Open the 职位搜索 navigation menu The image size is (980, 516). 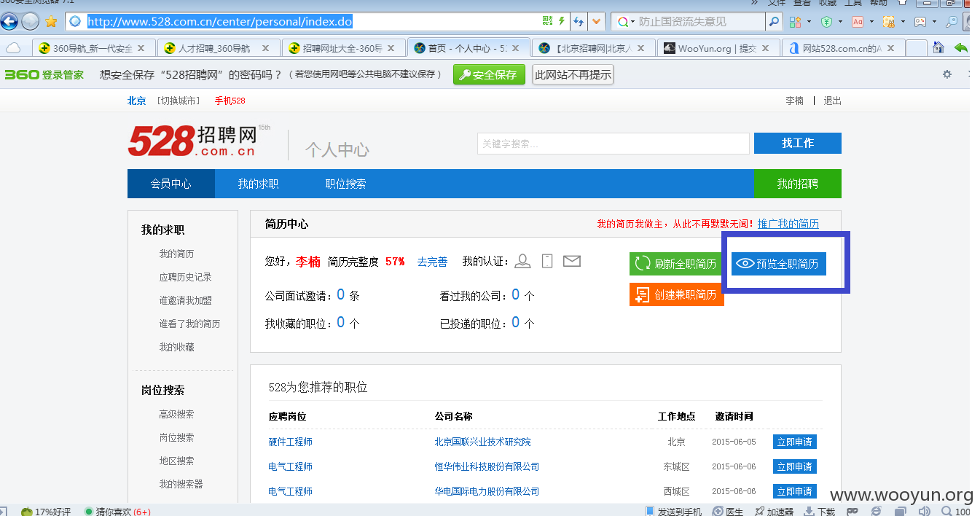point(345,184)
